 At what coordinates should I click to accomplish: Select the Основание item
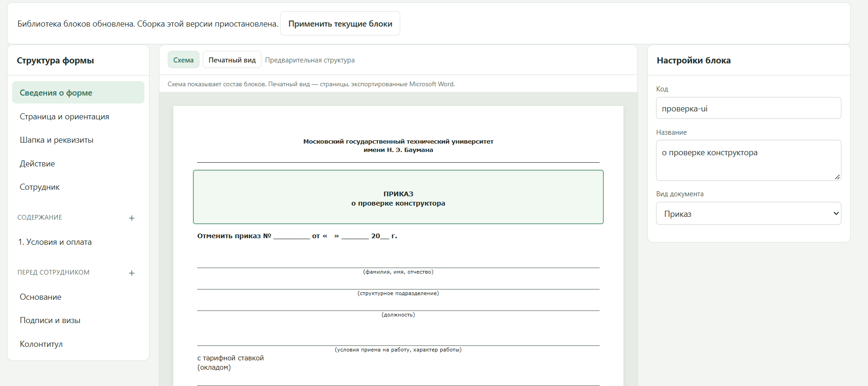coord(78,297)
